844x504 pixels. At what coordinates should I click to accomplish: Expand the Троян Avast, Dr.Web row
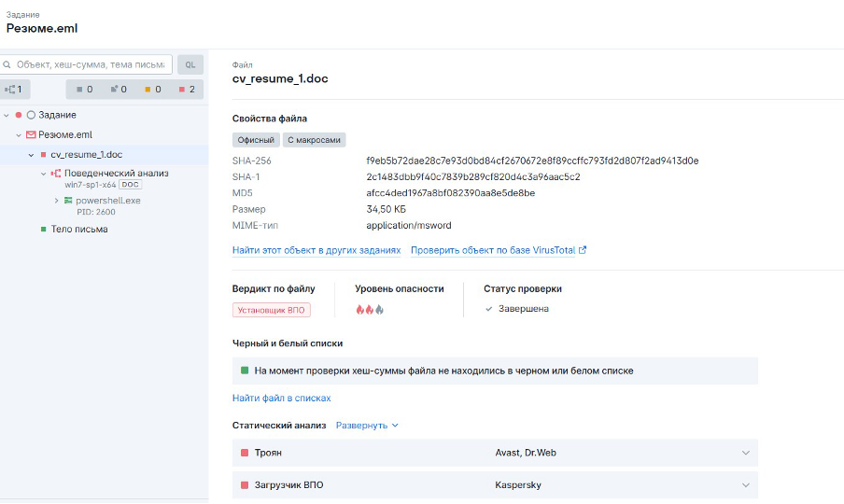coord(495,453)
